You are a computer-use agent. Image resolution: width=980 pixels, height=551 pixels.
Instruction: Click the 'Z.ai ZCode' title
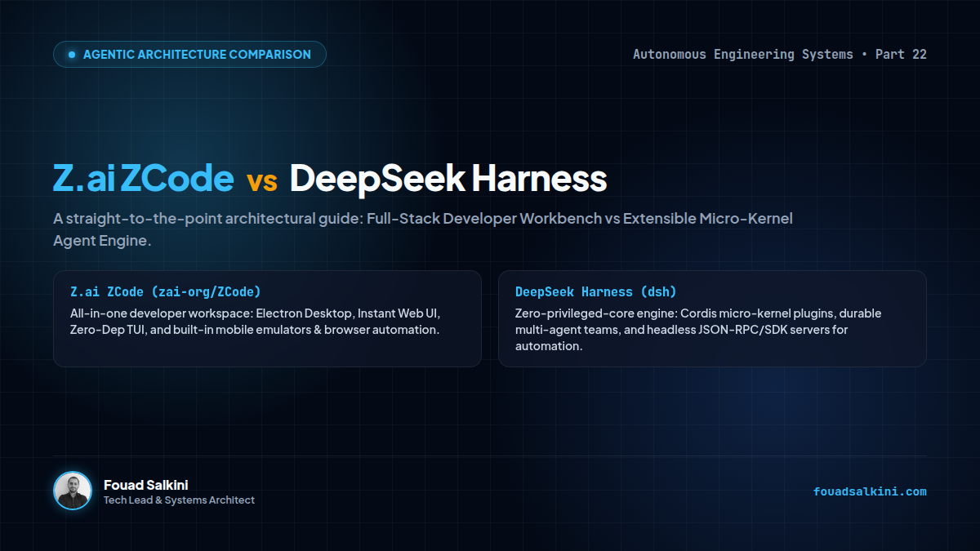click(x=144, y=179)
